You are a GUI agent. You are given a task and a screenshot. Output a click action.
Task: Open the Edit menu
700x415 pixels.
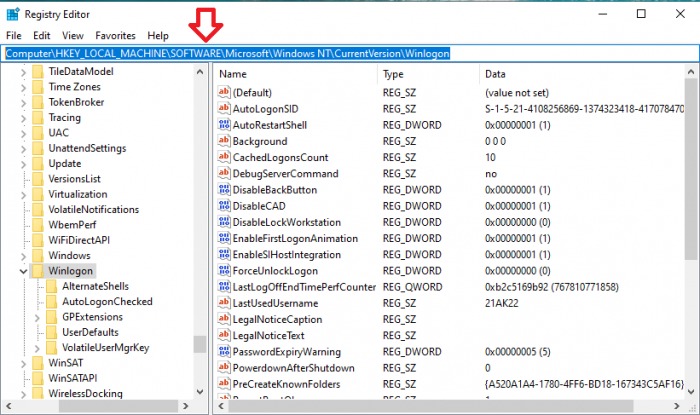(x=42, y=35)
